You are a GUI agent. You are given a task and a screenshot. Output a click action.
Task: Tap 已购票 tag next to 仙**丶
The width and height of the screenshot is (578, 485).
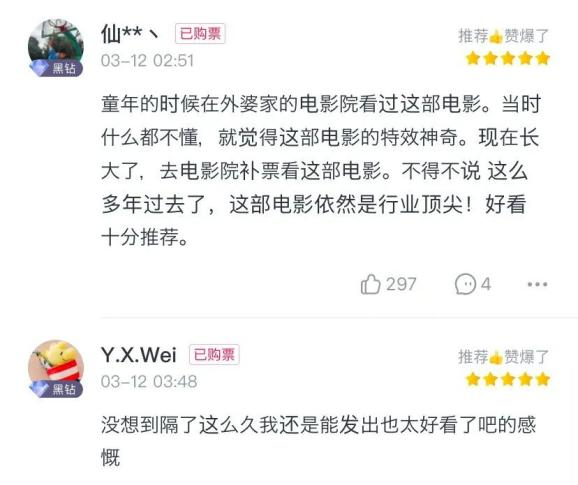pyautogui.click(x=200, y=34)
